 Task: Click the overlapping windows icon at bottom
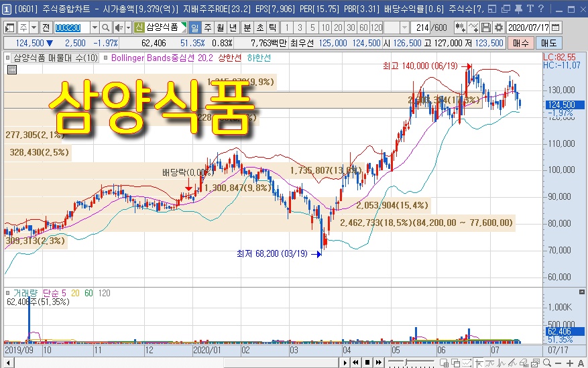[x=456, y=363]
